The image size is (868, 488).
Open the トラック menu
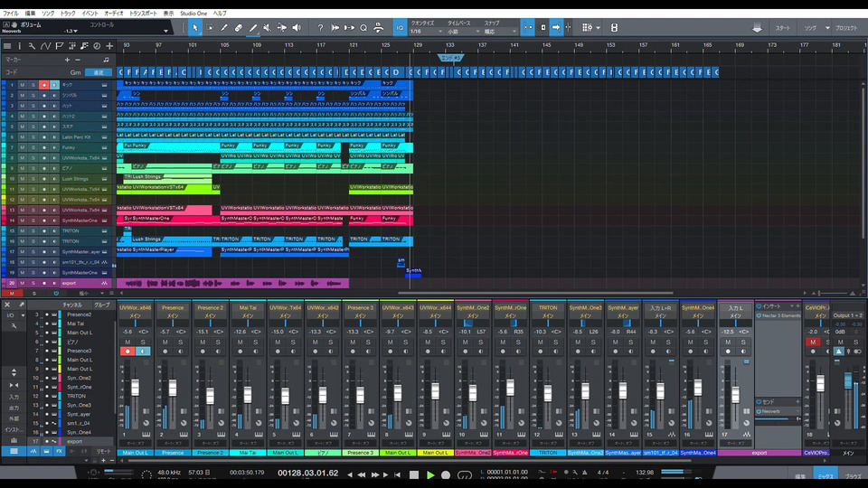[x=68, y=14]
